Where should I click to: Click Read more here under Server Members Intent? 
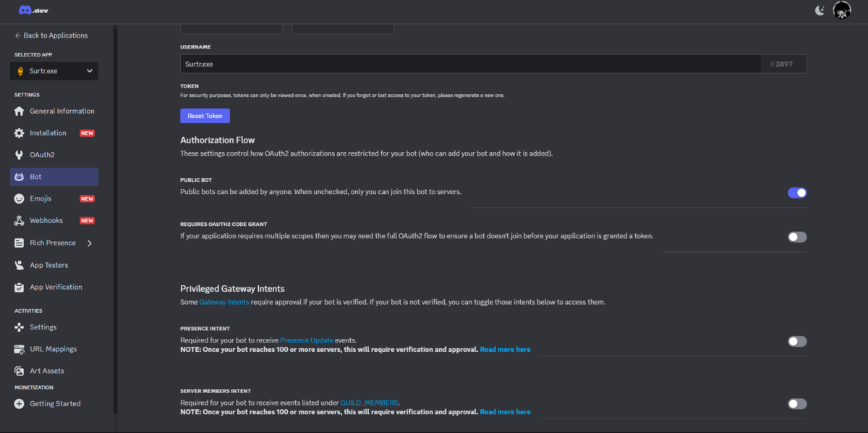[x=505, y=412]
